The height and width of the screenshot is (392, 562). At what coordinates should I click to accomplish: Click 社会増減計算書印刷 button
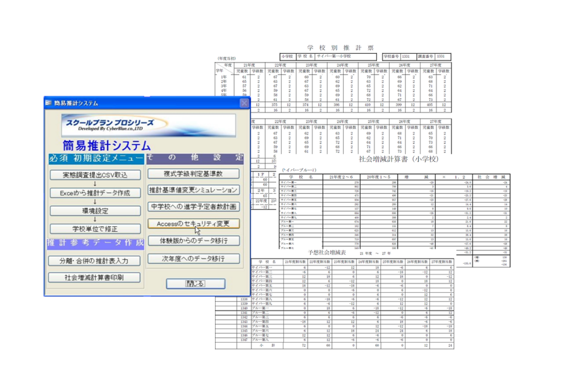point(94,277)
